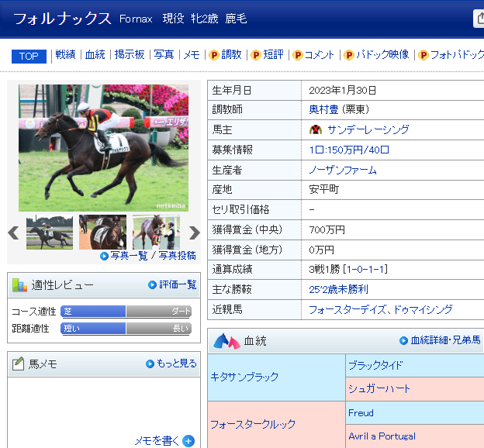The height and width of the screenshot is (448, 484).
Task: Open relative ドゥマイシング link
Action: point(423,309)
